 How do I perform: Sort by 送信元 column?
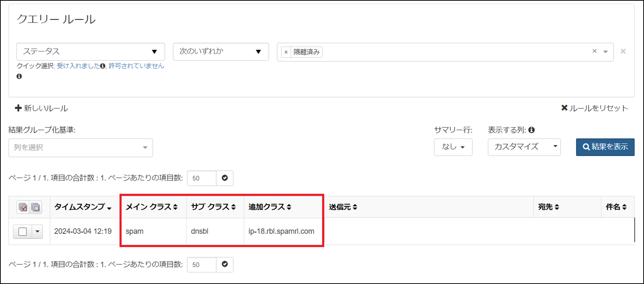coord(343,207)
